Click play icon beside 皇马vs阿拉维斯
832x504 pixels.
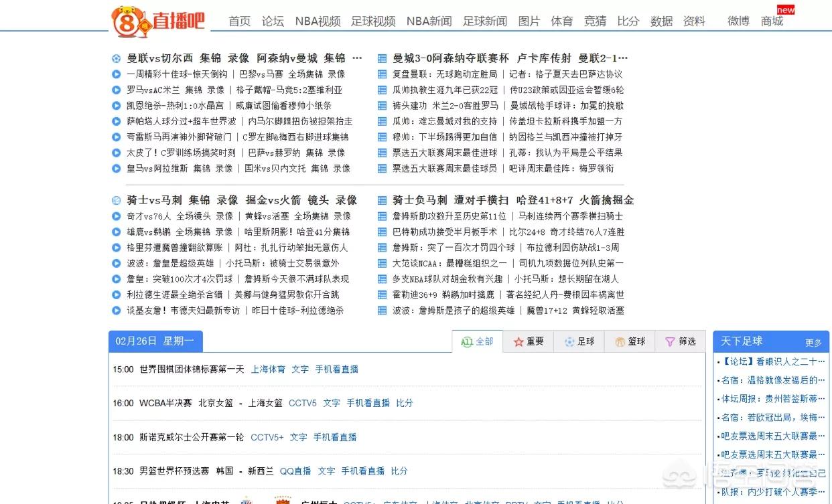117,169
